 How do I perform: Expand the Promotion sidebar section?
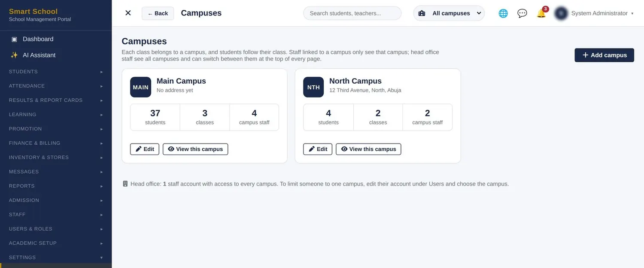click(56, 129)
